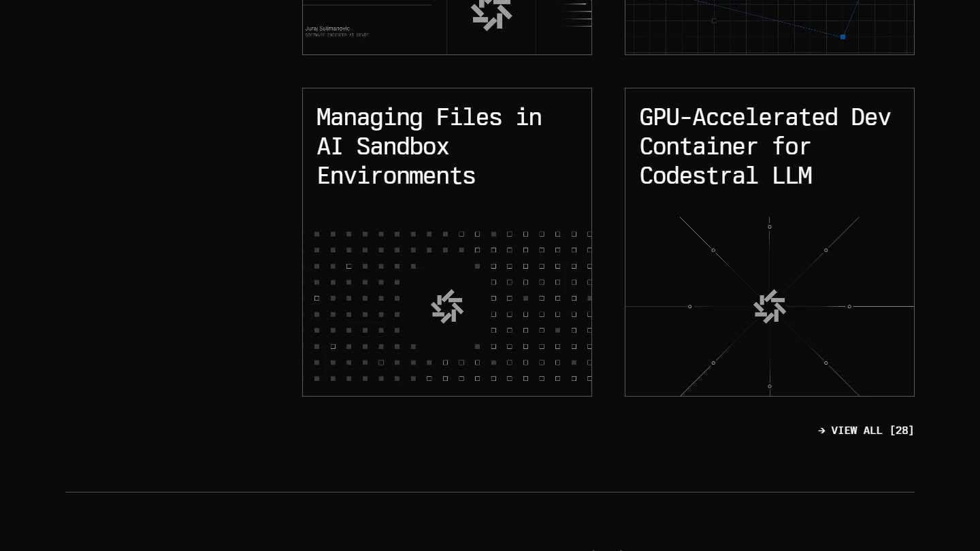Click the logo icon in Managing Files card
Image resolution: width=980 pixels, height=551 pixels.
(447, 307)
